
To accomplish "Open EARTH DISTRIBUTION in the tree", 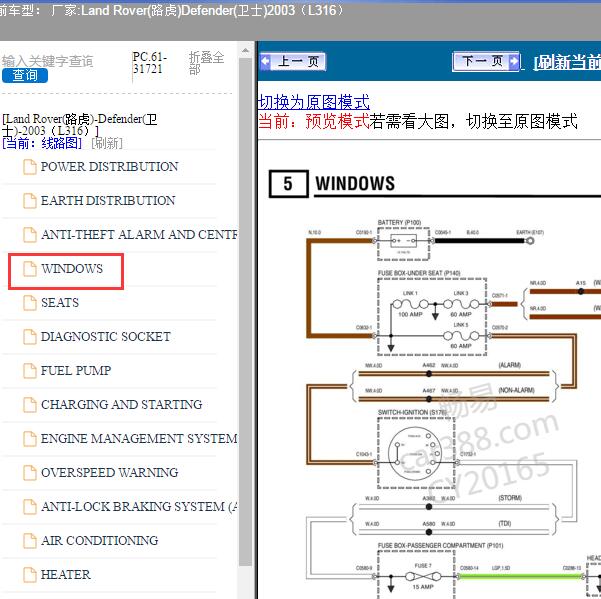I will coord(108,200).
